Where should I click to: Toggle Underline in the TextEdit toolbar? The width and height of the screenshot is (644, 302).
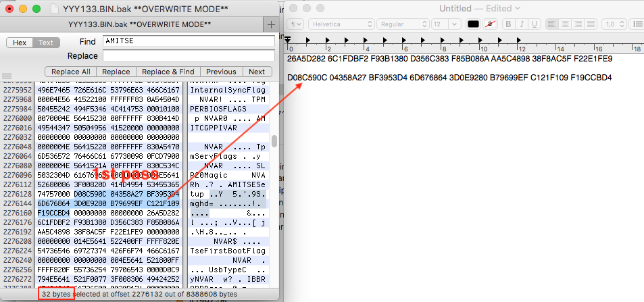(534, 24)
